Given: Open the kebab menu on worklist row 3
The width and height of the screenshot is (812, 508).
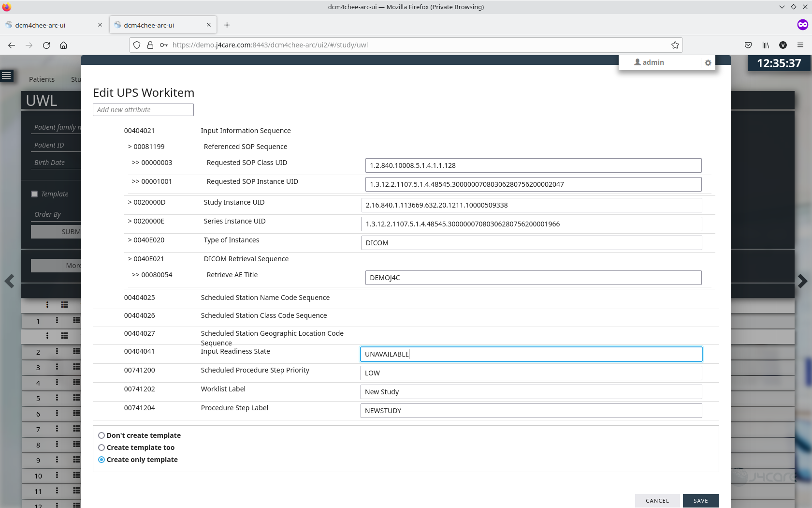Looking at the screenshot, I should (57, 367).
